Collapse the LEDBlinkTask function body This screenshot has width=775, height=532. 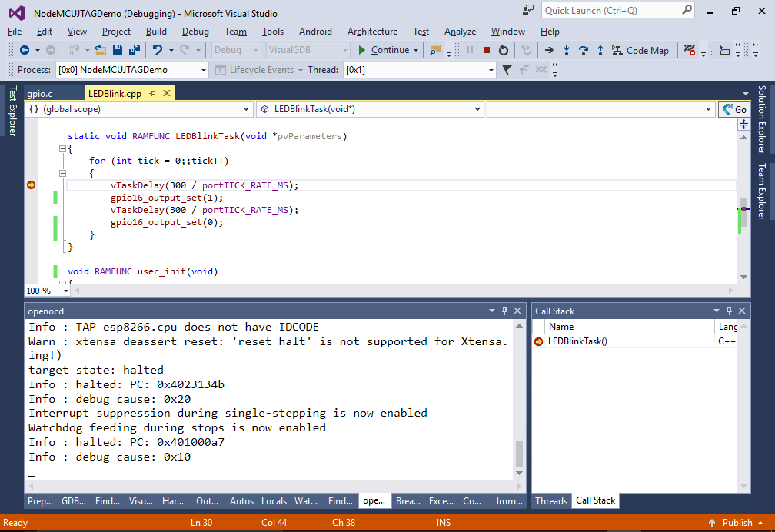tap(62, 149)
